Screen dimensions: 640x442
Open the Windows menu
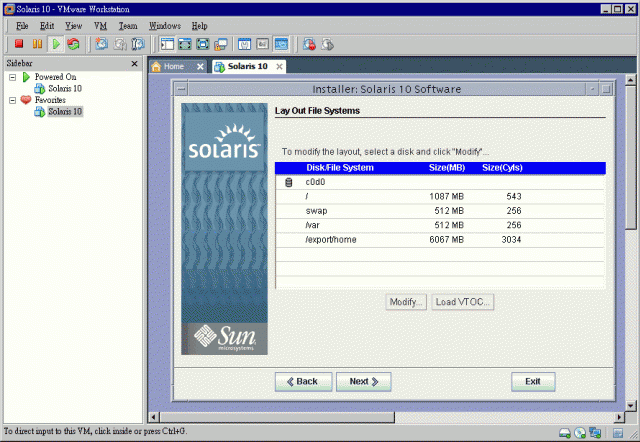pos(165,26)
